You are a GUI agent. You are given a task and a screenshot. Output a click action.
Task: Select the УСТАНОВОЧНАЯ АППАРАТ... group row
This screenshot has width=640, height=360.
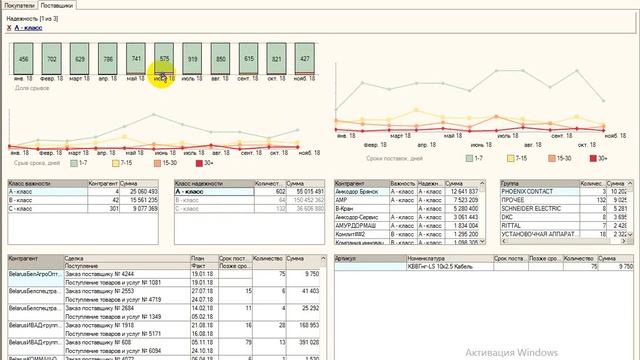564,234
